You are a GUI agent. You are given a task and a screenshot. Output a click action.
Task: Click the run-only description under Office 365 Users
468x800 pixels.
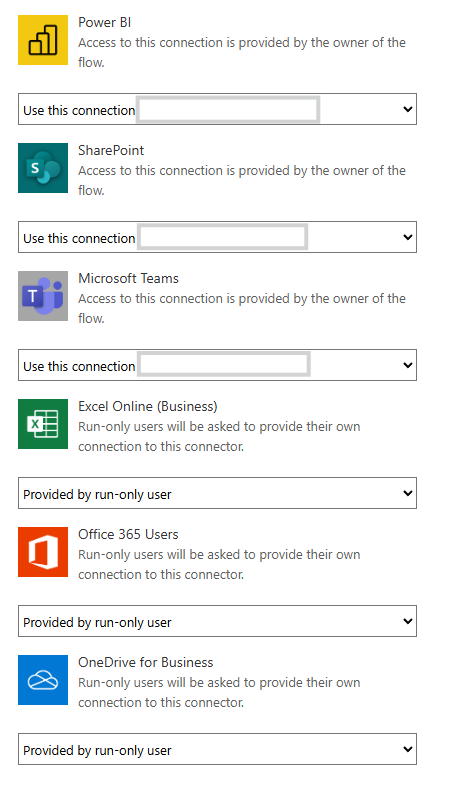(x=219, y=565)
